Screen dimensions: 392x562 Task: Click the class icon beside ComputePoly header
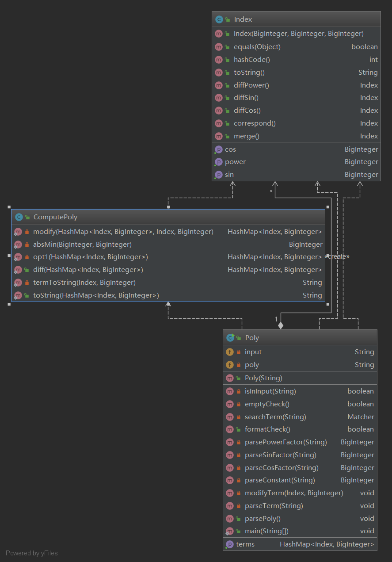coord(19,217)
